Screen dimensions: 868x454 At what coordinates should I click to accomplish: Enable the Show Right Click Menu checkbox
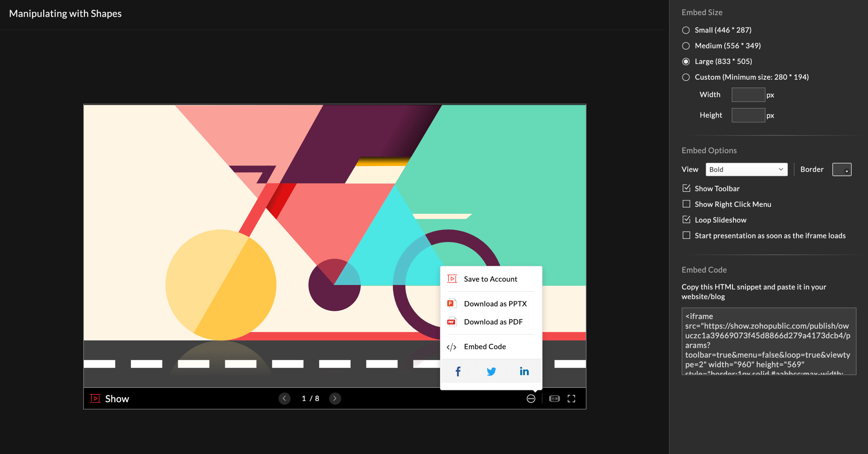(x=686, y=204)
